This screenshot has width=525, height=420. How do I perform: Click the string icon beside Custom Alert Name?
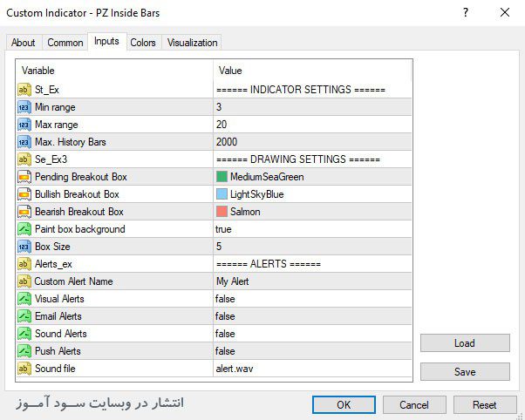point(24,281)
